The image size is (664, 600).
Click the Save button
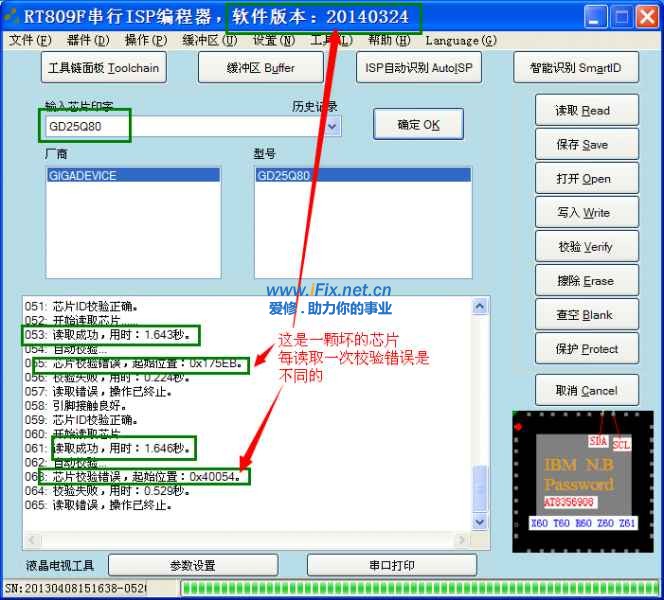pyautogui.click(x=583, y=145)
